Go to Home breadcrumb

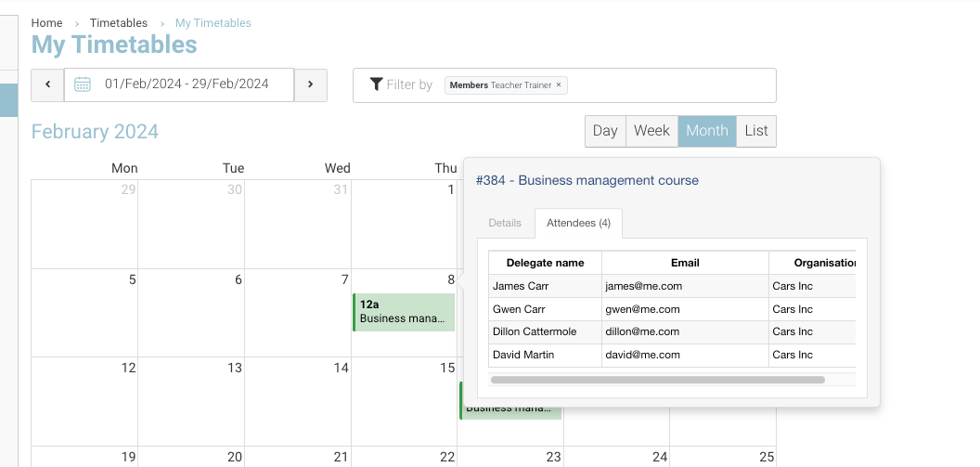(x=47, y=23)
